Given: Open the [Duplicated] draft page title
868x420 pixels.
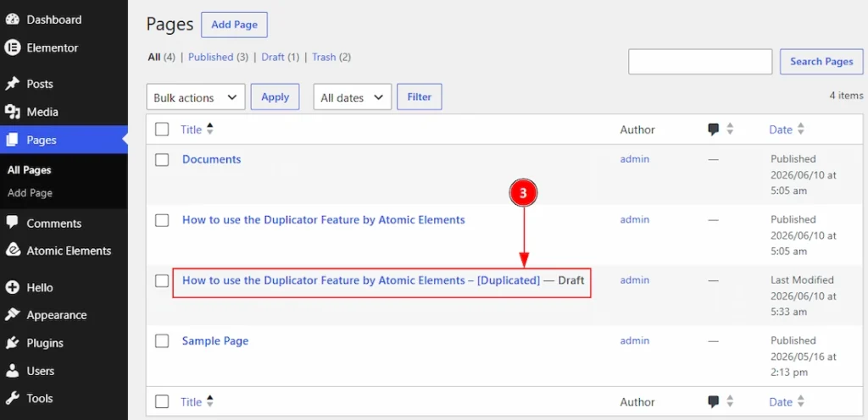Looking at the screenshot, I should [361, 280].
